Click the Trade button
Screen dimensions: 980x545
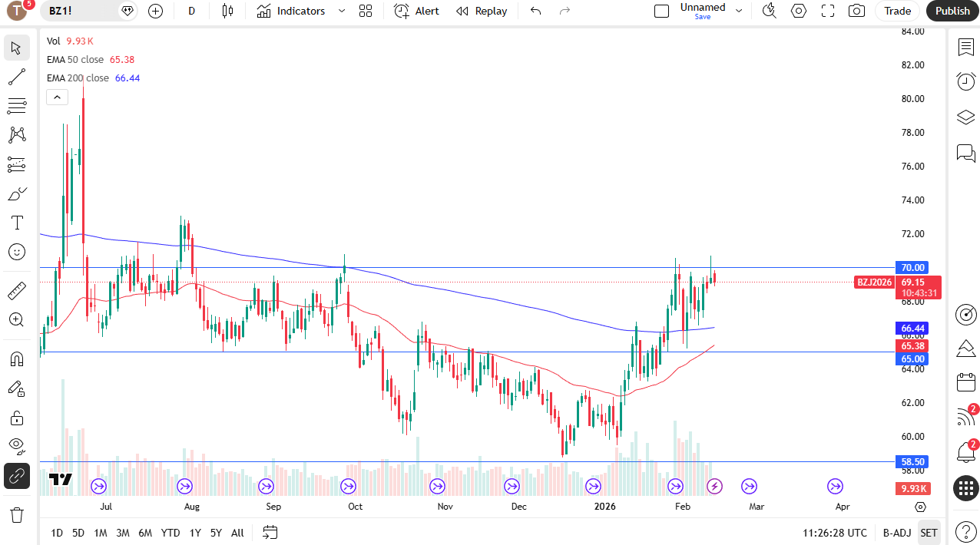897,11
